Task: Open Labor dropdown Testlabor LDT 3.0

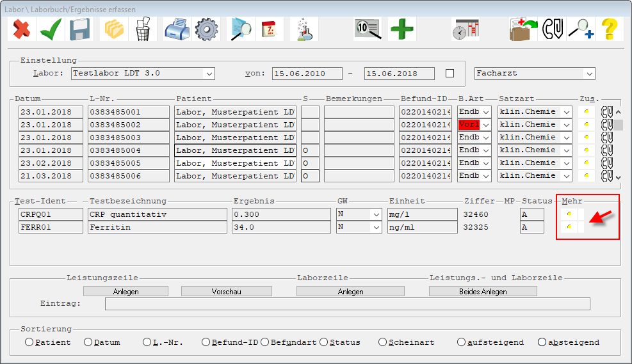Action: (x=209, y=74)
